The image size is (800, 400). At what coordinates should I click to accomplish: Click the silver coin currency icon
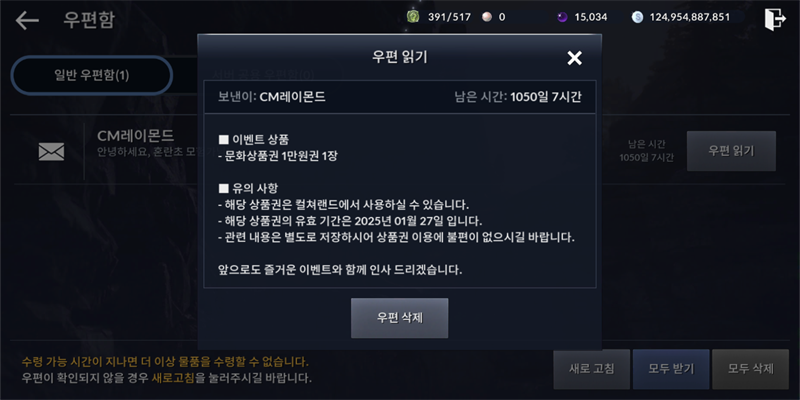click(x=637, y=17)
